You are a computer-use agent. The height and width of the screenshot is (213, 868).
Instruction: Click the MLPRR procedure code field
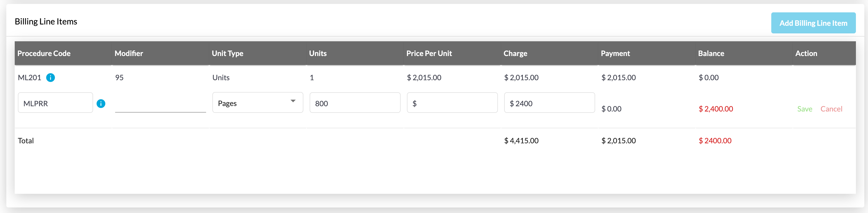tap(55, 103)
